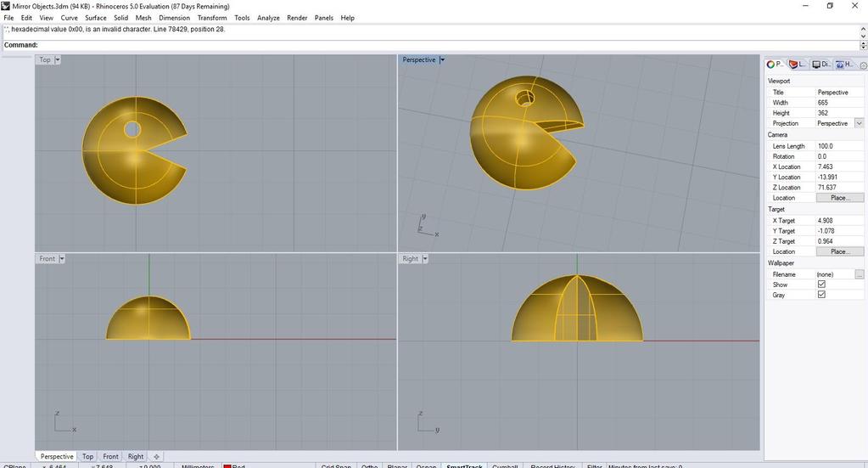The image size is (868, 468).
Task: Open the File menu
Action: [8, 18]
